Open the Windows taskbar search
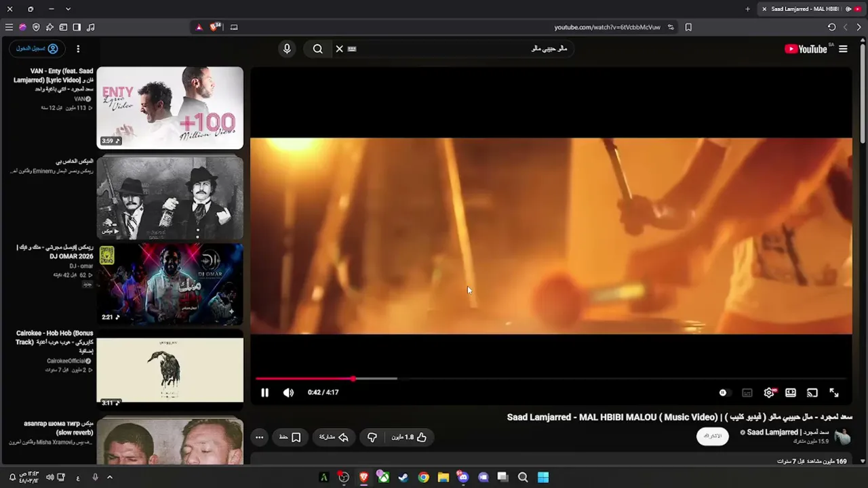868x488 pixels. click(x=523, y=477)
